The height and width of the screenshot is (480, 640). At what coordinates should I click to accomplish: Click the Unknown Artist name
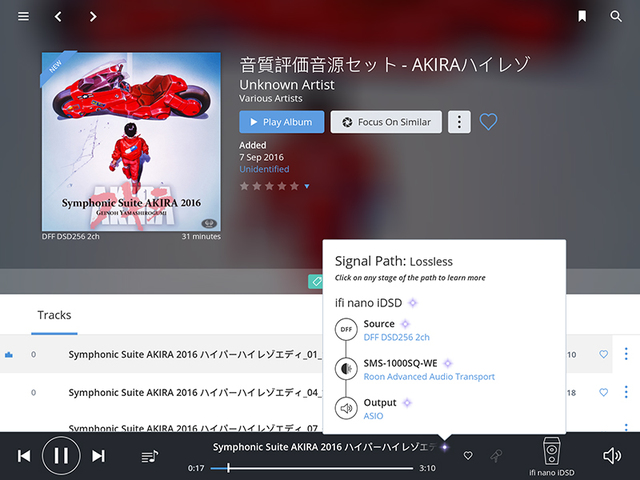coord(287,85)
